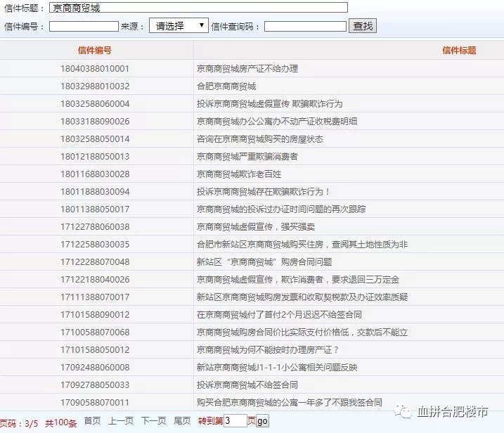The height and width of the screenshot is (433, 504).
Task: Select letter number 17101588050012
Action: coord(95,350)
